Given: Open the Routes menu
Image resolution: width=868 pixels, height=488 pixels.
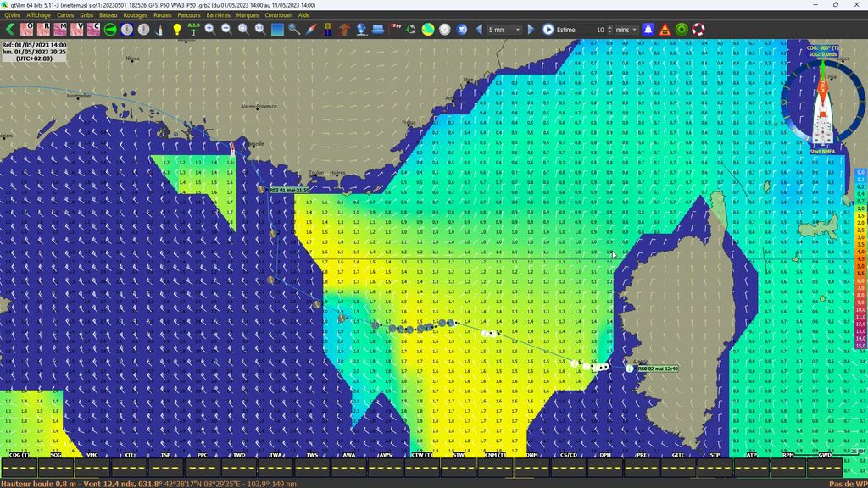Looking at the screenshot, I should (162, 15).
